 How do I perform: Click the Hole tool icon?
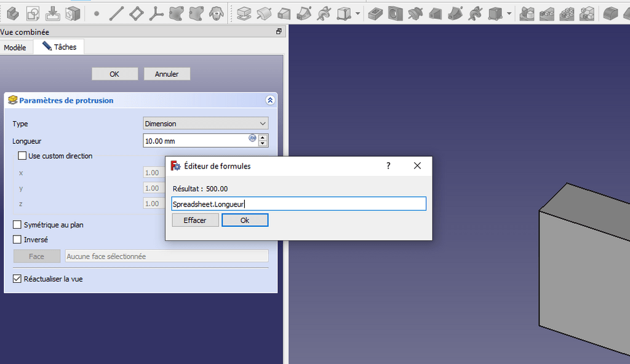pyautogui.click(x=396, y=13)
